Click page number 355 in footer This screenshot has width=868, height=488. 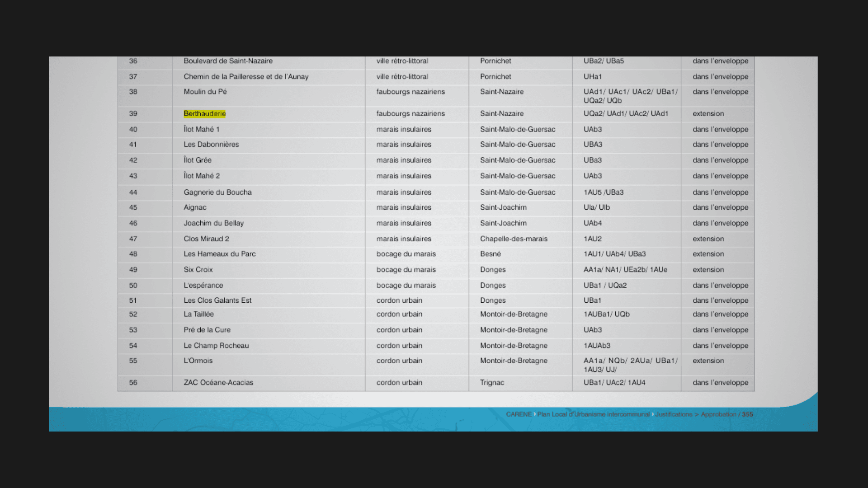click(x=747, y=414)
